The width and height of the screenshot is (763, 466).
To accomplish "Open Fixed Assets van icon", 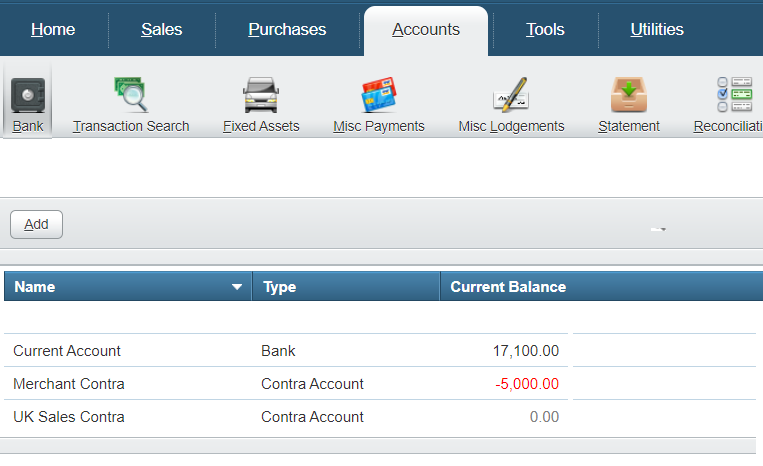I will pos(261,97).
